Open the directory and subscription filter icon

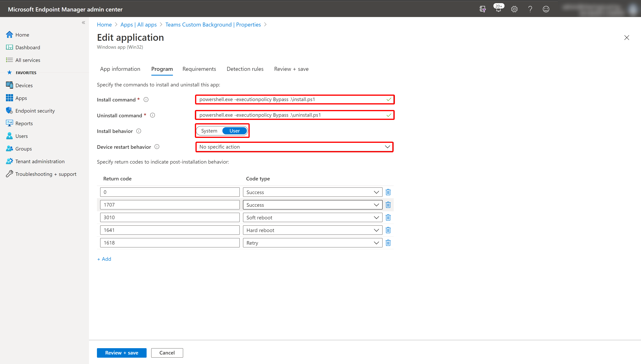(x=483, y=9)
